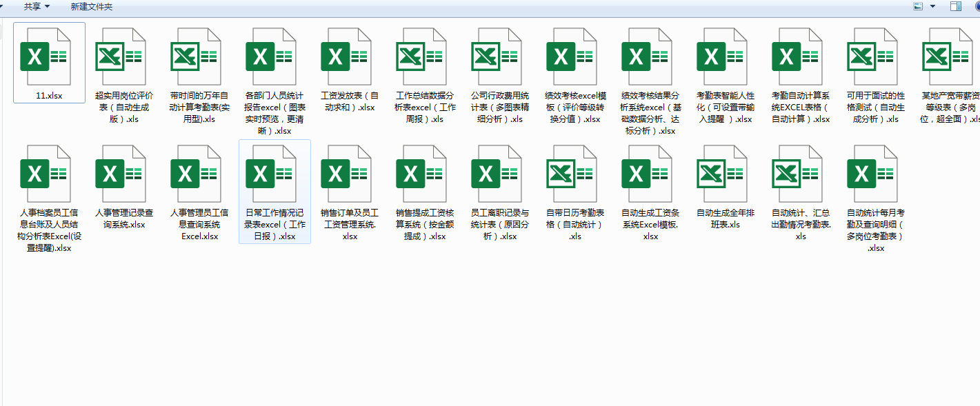980x406 pixels.
Task: Click file name 自带日历考勤表格(自动统计).xls
Action: coord(575,225)
